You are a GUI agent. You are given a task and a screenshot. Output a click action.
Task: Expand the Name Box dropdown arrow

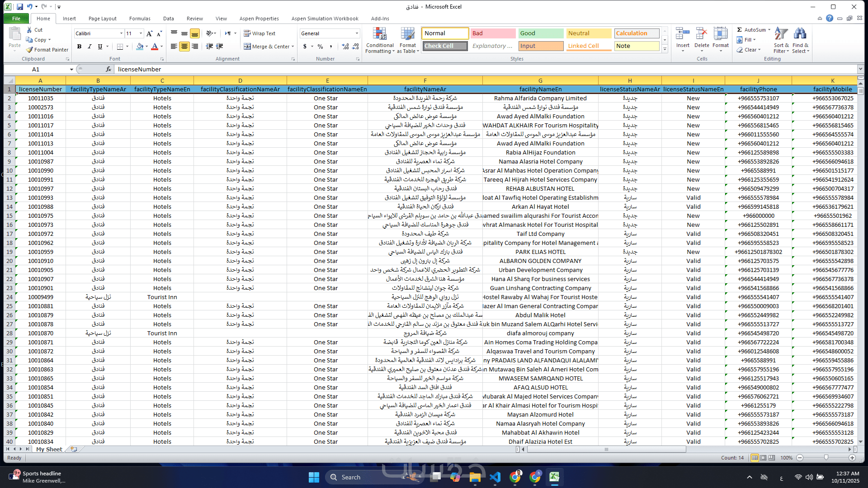(71, 70)
